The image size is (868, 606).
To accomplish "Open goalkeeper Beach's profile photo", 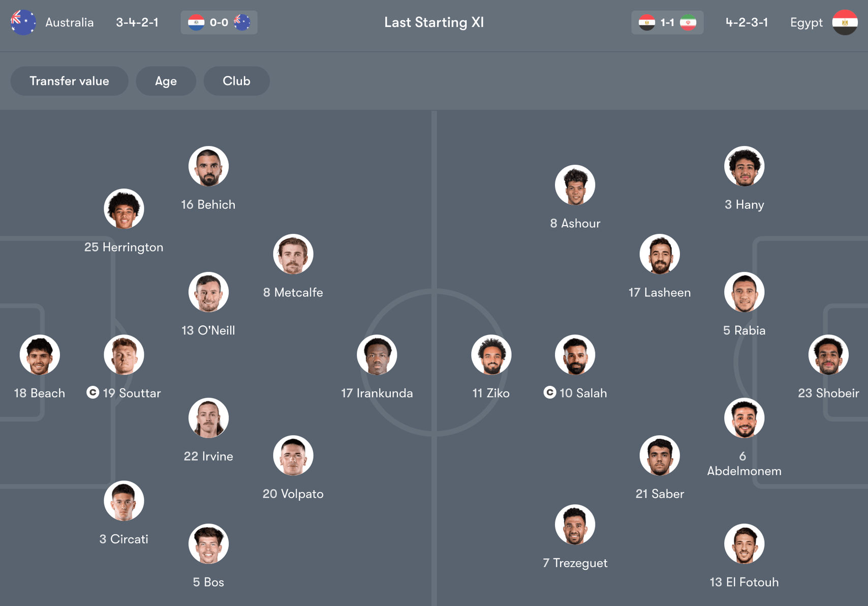I will 40,355.
